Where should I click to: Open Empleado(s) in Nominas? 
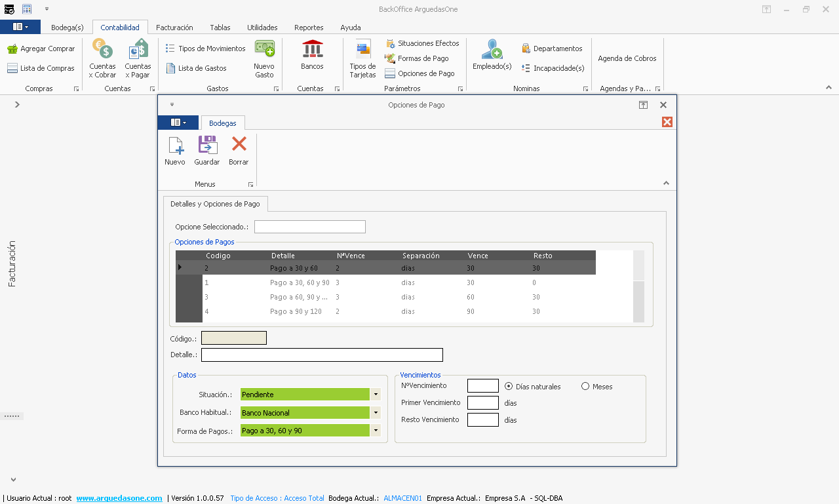[x=492, y=55]
